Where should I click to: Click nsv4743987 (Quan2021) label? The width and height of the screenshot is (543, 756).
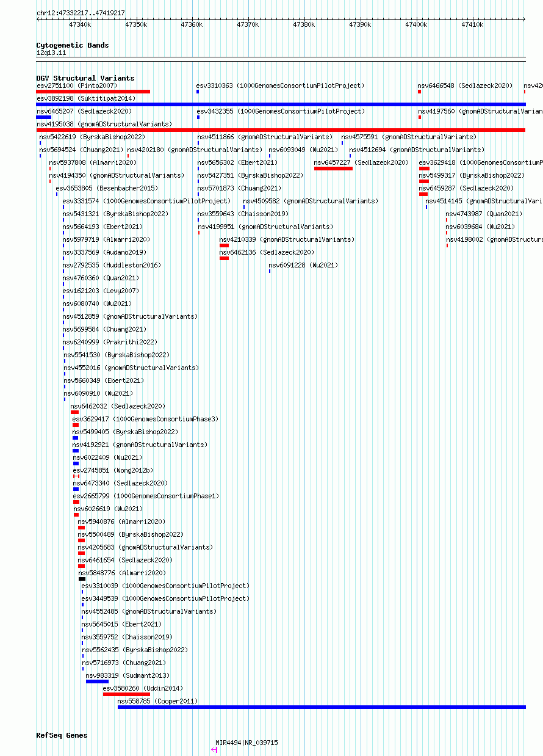484,214
